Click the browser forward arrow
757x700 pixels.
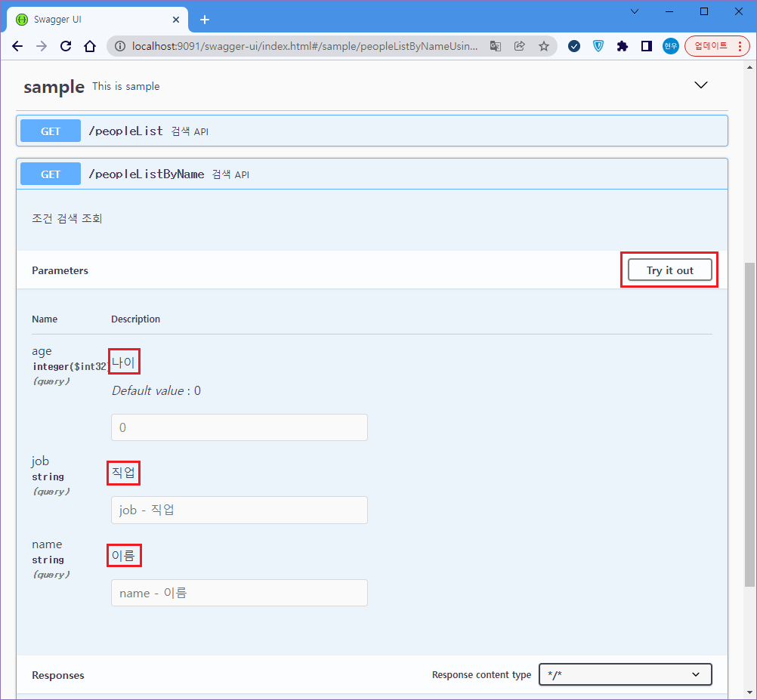[x=42, y=46]
